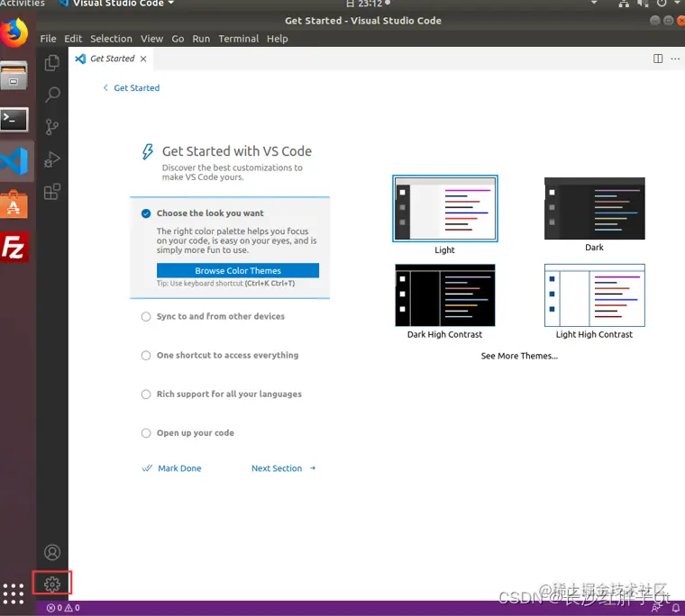The image size is (685, 616).
Task: Open the system status menu in top bar
Action: [650, 4]
